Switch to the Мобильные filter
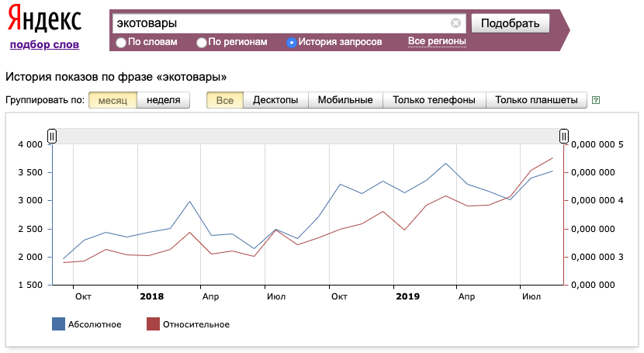 [345, 100]
